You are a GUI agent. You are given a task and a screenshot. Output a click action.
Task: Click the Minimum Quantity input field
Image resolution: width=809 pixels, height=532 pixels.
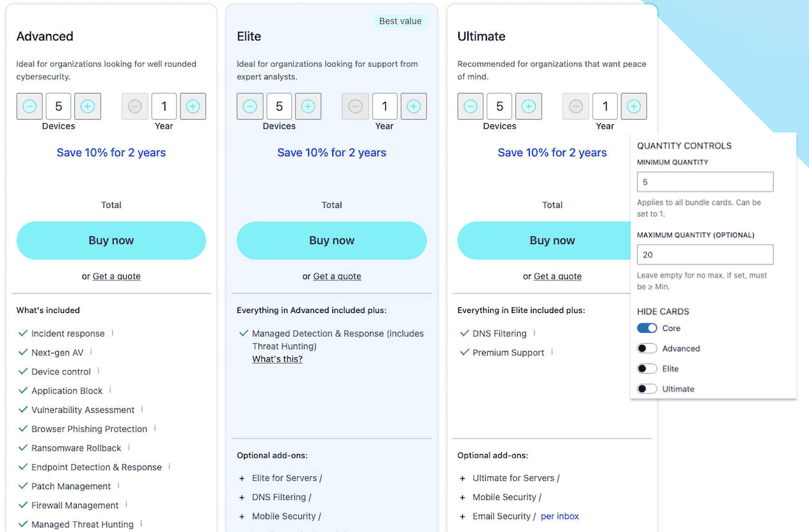click(x=705, y=182)
